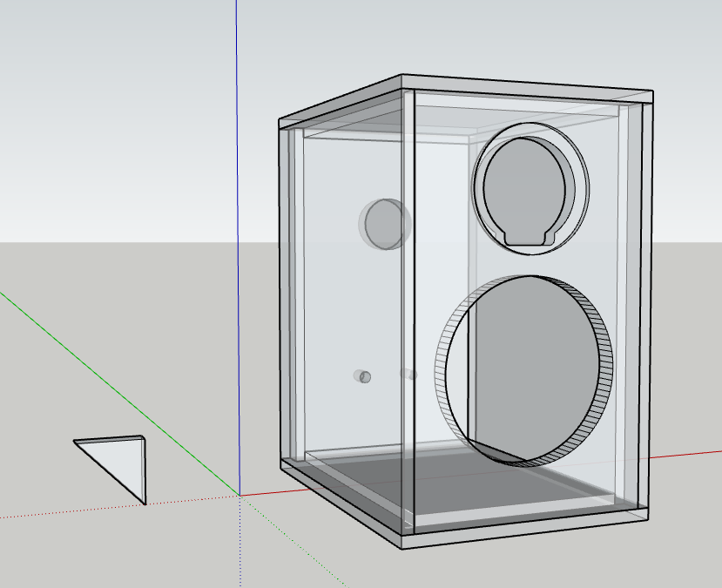The image size is (722, 588).
Task: Click the round port hole on back panel
Action: click(383, 223)
